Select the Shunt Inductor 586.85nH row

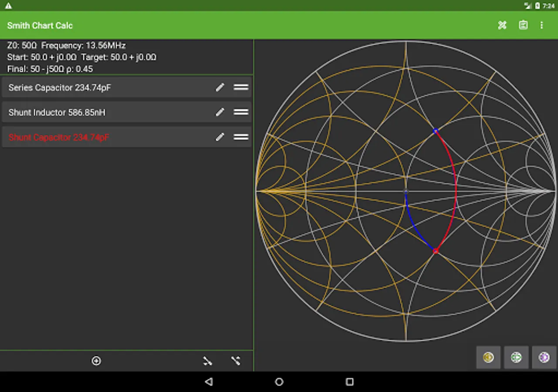click(126, 112)
